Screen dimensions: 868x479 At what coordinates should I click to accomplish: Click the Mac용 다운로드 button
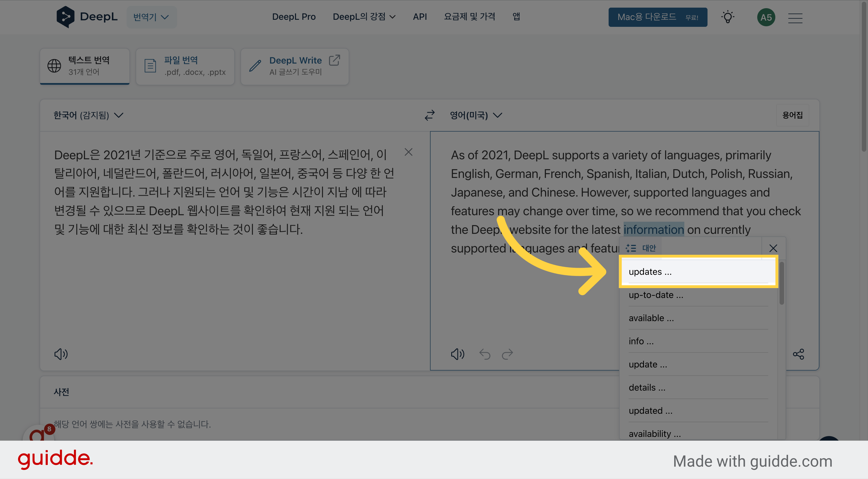[x=658, y=17]
